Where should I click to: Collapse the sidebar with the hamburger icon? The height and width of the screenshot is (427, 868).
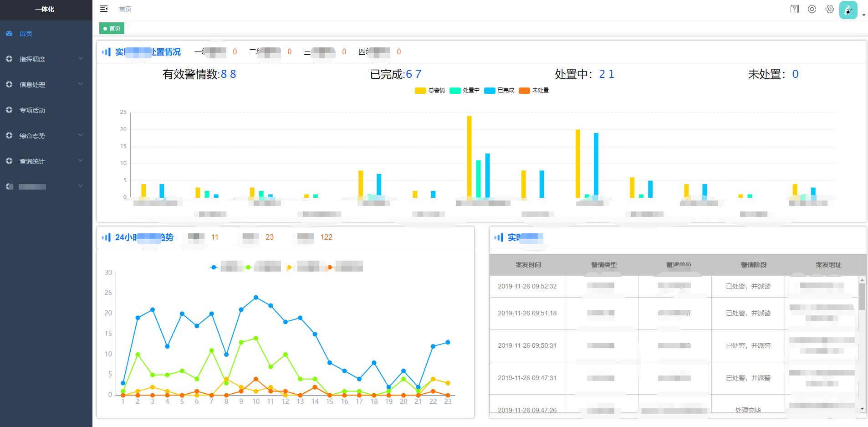(x=104, y=9)
